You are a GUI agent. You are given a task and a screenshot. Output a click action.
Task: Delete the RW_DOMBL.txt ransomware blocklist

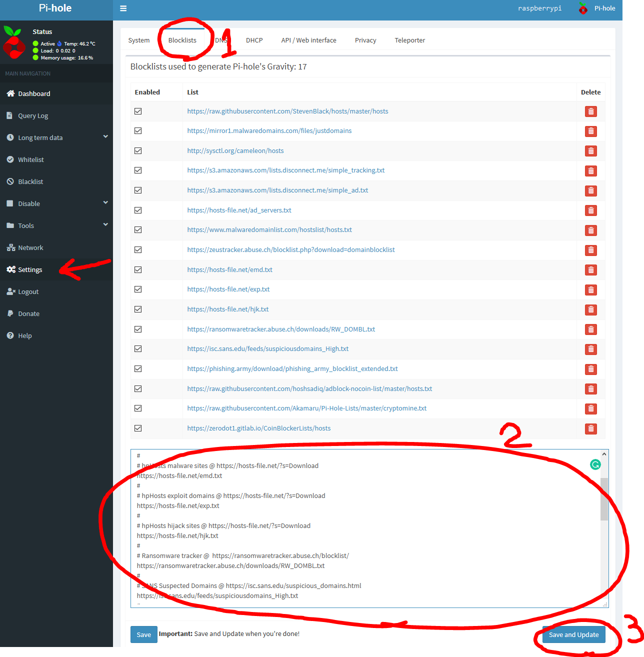(591, 329)
